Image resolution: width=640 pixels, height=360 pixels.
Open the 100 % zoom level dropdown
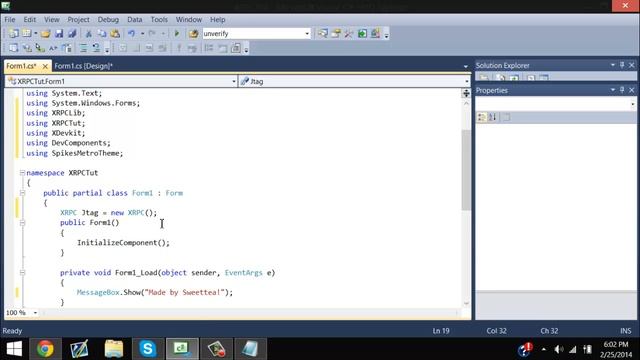(x=35, y=313)
